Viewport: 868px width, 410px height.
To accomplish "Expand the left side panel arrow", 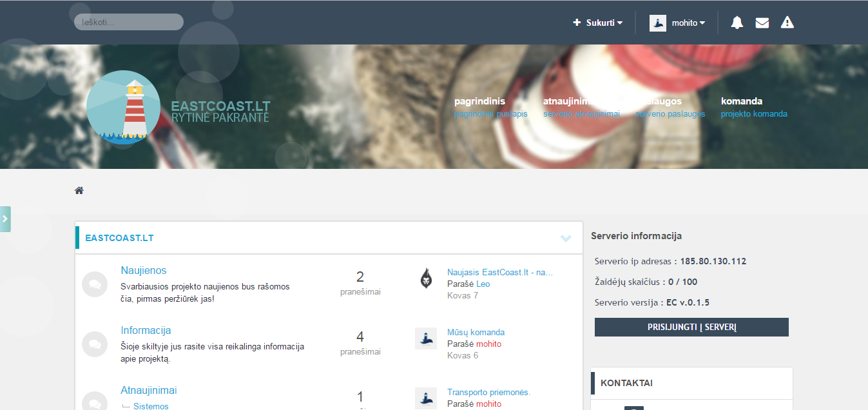I will (5, 219).
